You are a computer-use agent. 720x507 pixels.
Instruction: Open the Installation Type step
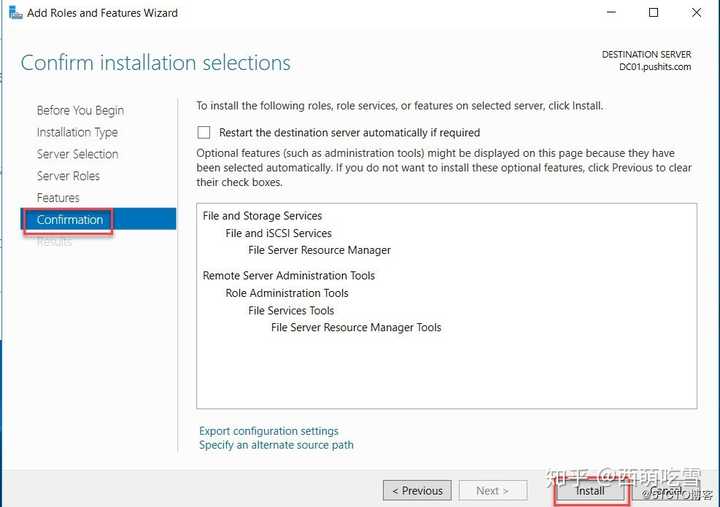(77, 132)
